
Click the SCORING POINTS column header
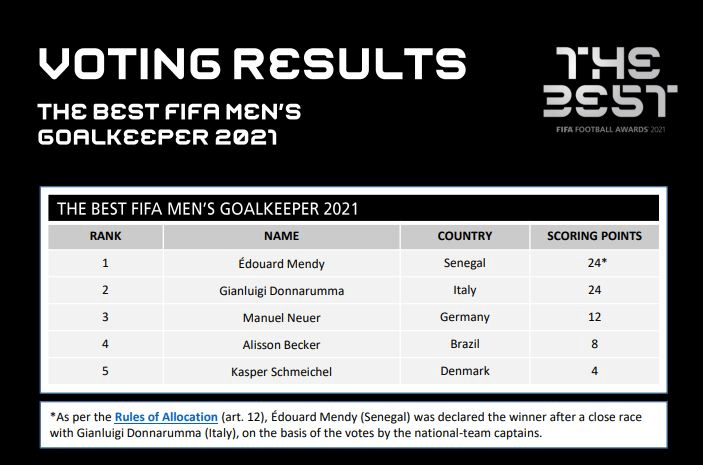(594, 237)
